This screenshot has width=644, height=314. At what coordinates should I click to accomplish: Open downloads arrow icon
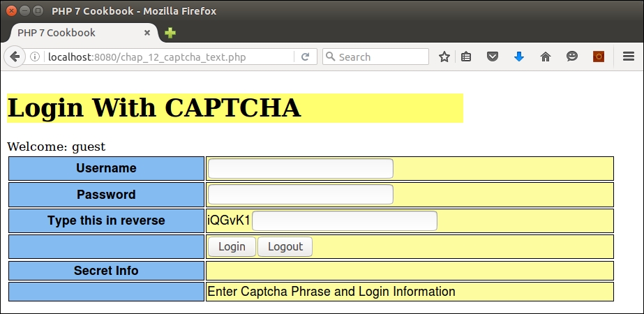tap(519, 57)
